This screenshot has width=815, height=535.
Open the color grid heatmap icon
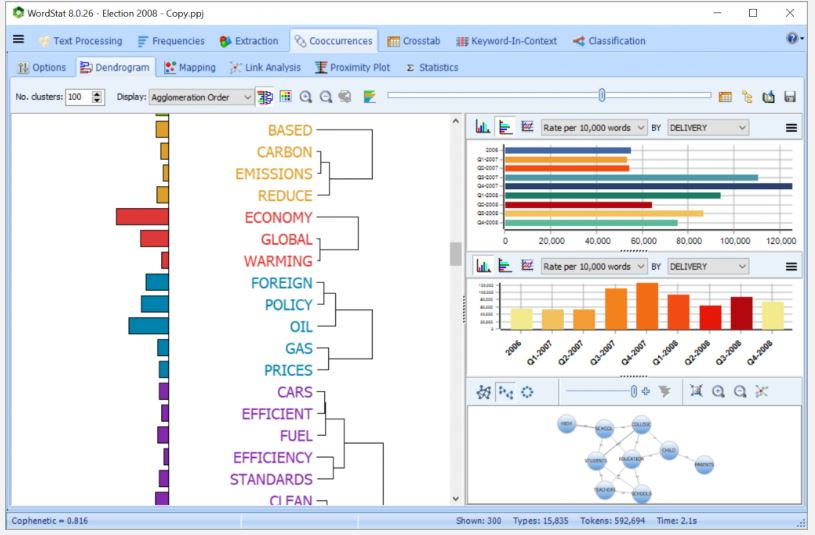click(285, 96)
